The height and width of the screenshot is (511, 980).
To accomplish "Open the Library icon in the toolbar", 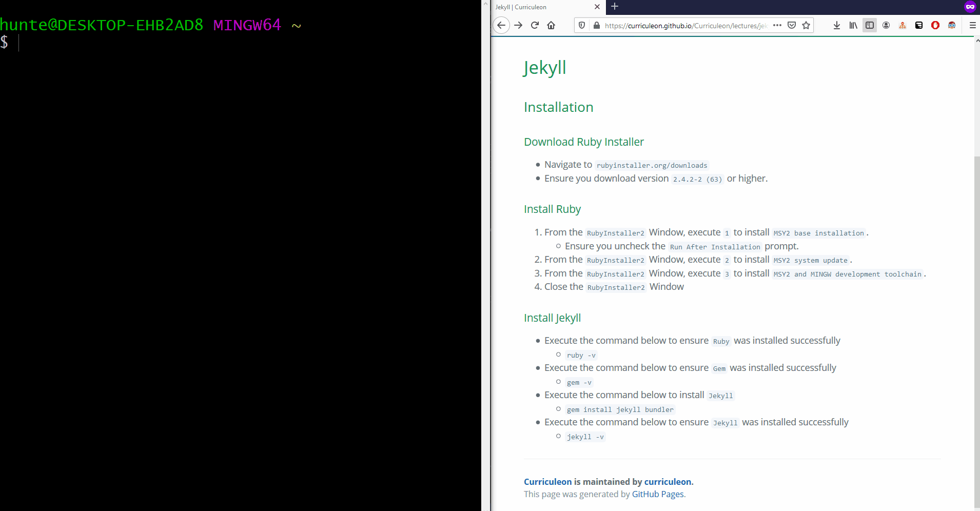I will [853, 25].
